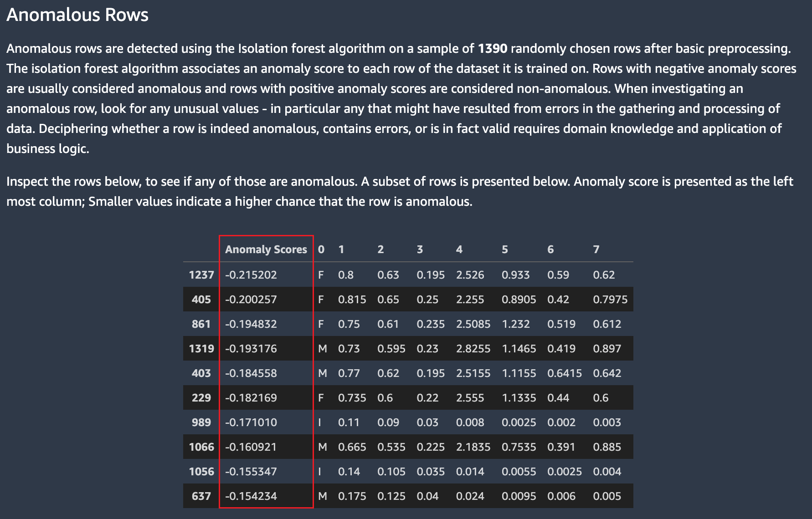Click row index 989
Image resolution: width=812 pixels, height=519 pixels.
(x=201, y=422)
